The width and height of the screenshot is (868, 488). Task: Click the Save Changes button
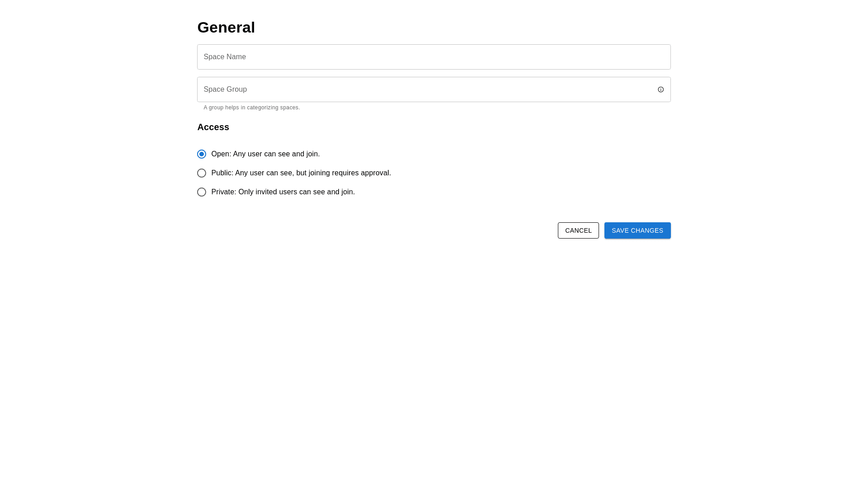pyautogui.click(x=637, y=230)
